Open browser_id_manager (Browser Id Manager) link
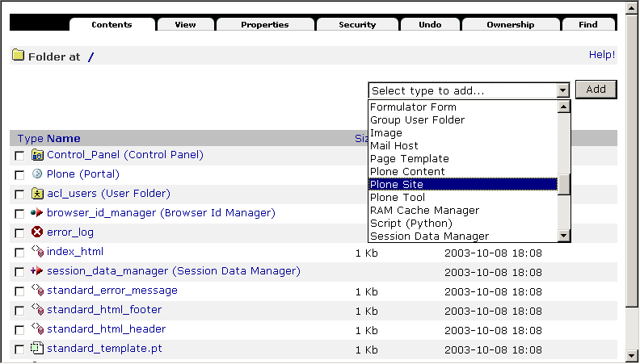This screenshot has height=364, width=640. click(x=162, y=213)
